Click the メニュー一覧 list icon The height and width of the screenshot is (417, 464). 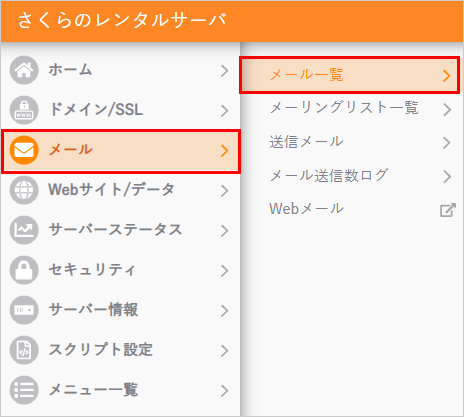pyautogui.click(x=24, y=390)
